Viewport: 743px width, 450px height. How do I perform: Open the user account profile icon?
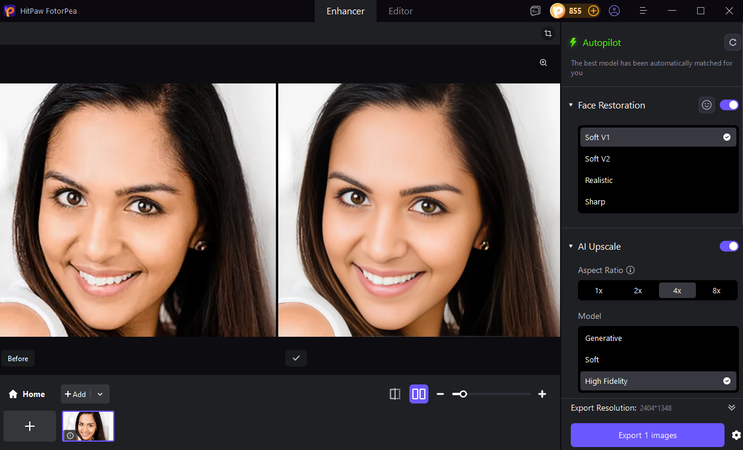tap(614, 11)
